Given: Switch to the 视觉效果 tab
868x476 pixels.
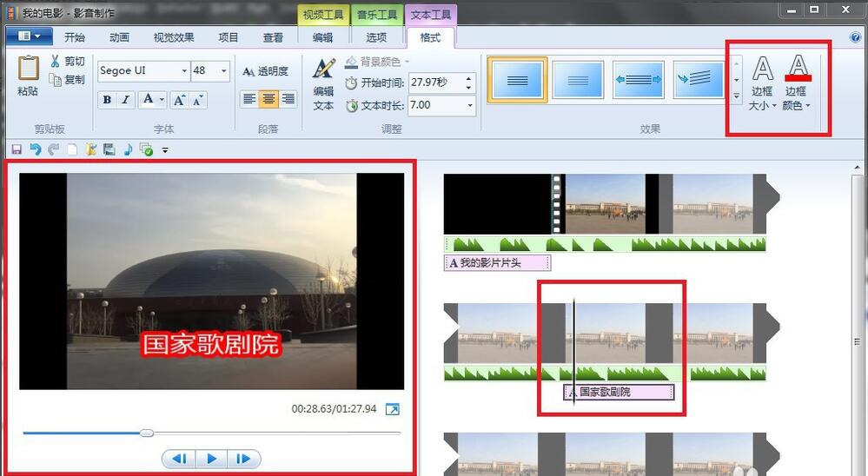Looking at the screenshot, I should 174,37.
